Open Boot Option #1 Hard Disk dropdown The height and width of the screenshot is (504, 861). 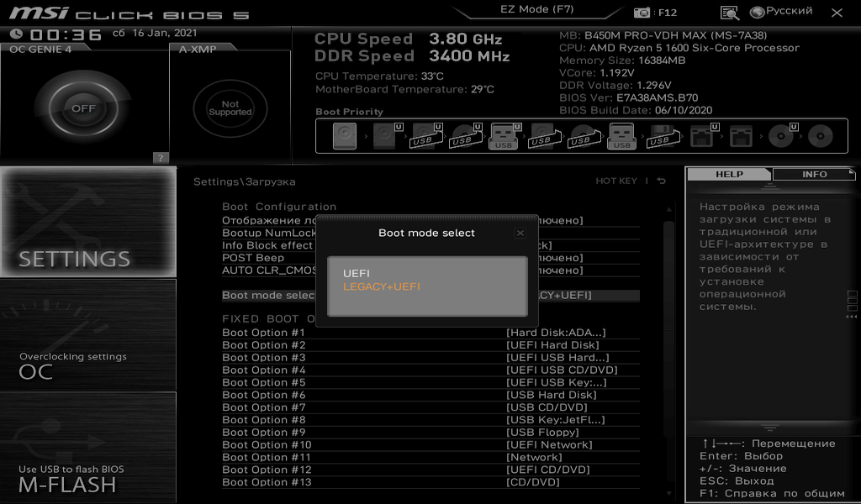coord(555,333)
